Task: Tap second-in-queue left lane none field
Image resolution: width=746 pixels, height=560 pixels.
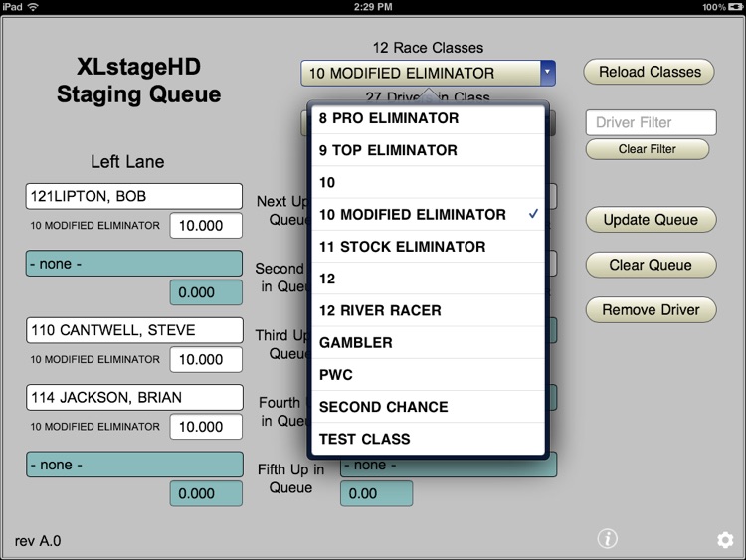Action: click(x=133, y=264)
